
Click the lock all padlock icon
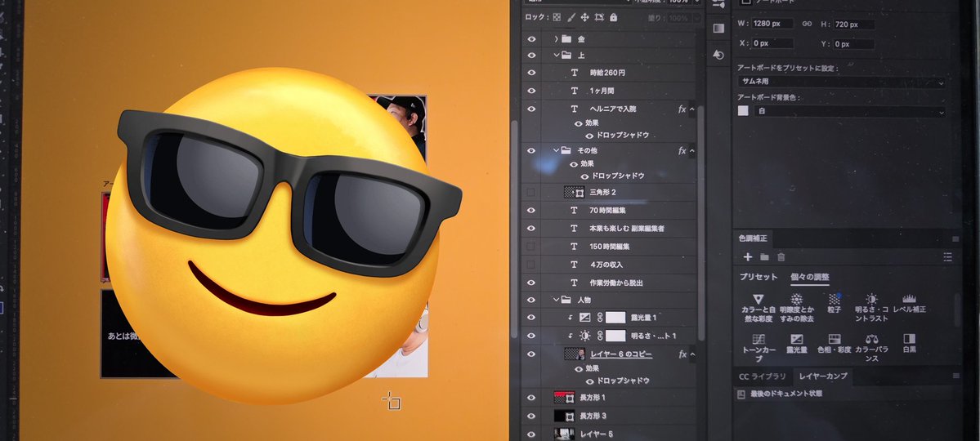pyautogui.click(x=613, y=17)
